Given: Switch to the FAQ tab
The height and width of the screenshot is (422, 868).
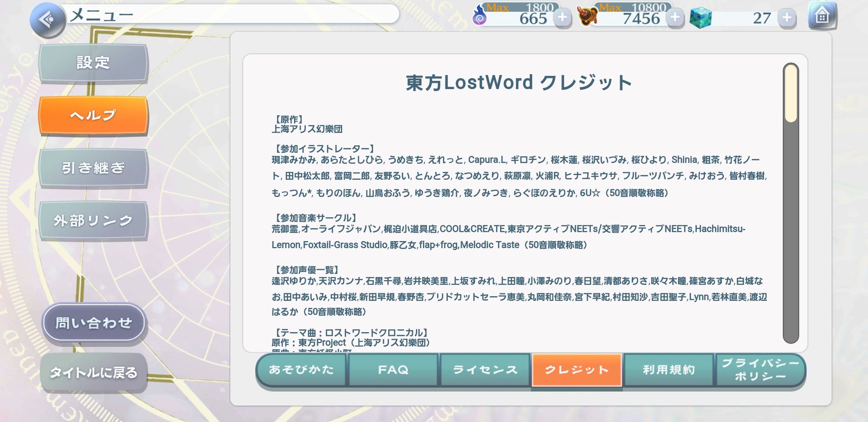Looking at the screenshot, I should 393,370.
